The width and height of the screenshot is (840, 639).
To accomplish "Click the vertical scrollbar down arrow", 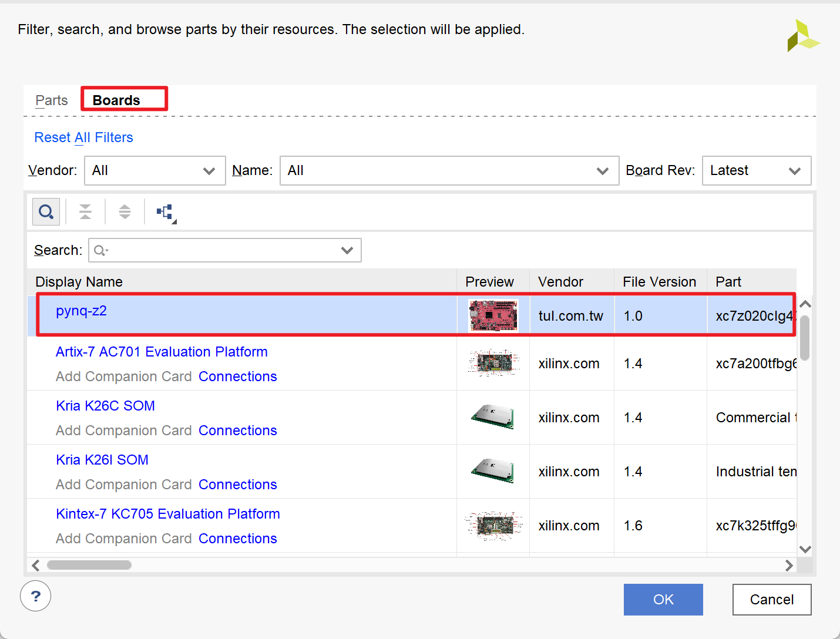I will pos(805,549).
